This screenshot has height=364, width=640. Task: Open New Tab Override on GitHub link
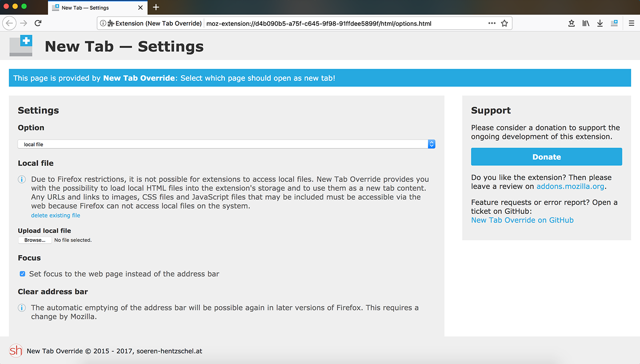pyautogui.click(x=522, y=220)
